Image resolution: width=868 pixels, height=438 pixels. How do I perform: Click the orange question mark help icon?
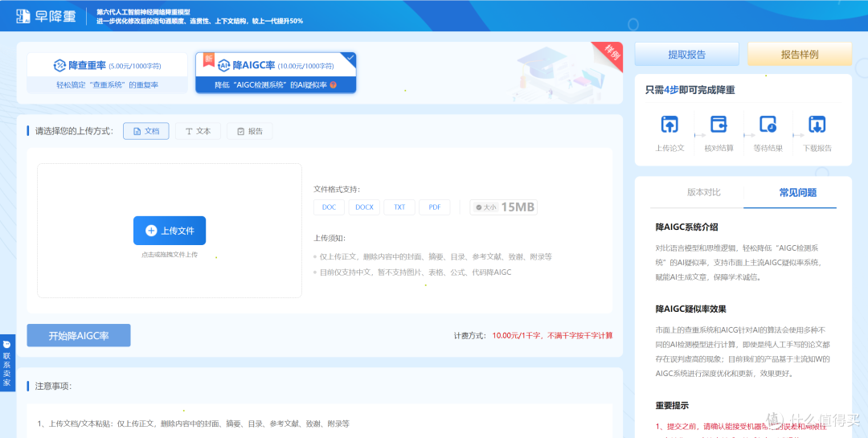click(x=334, y=85)
